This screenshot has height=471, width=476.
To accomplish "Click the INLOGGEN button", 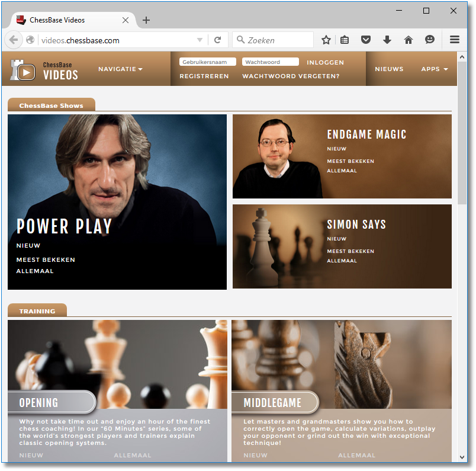I will pos(325,62).
